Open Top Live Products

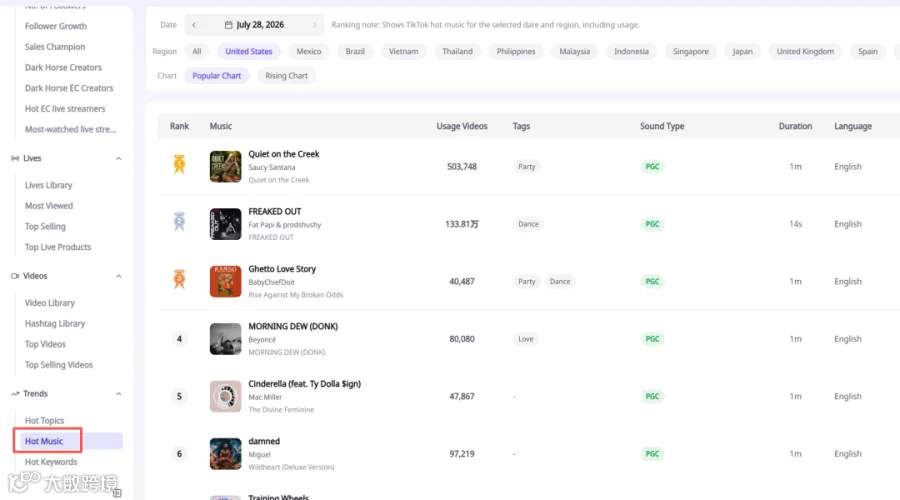coord(58,247)
